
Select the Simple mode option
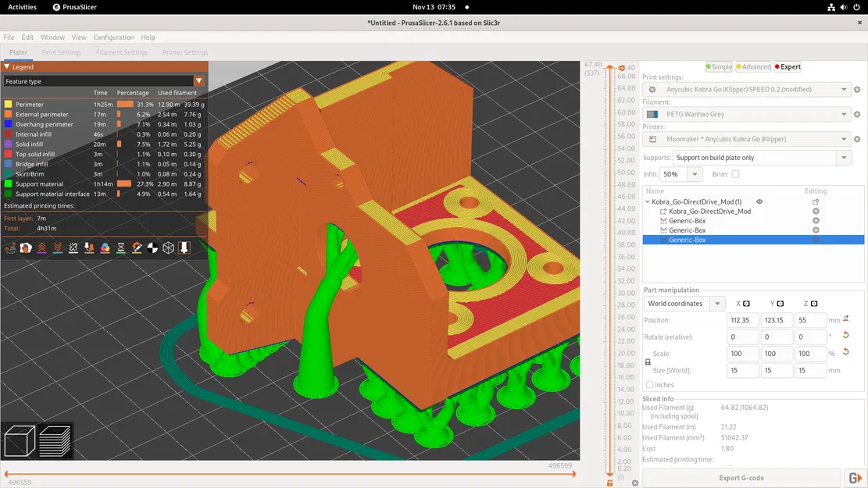pos(720,67)
